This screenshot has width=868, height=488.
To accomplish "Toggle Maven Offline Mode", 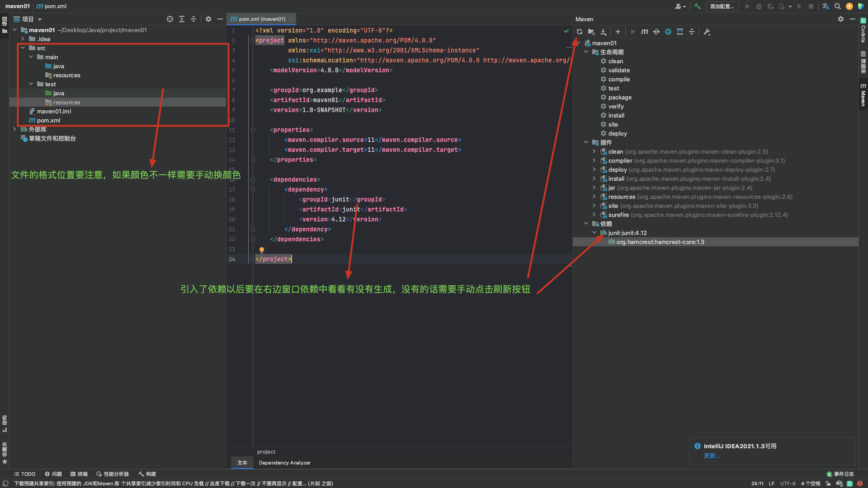I will point(656,32).
